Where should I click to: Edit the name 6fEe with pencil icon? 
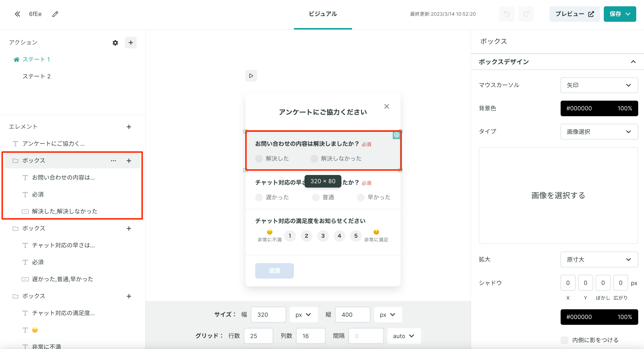[55, 14]
